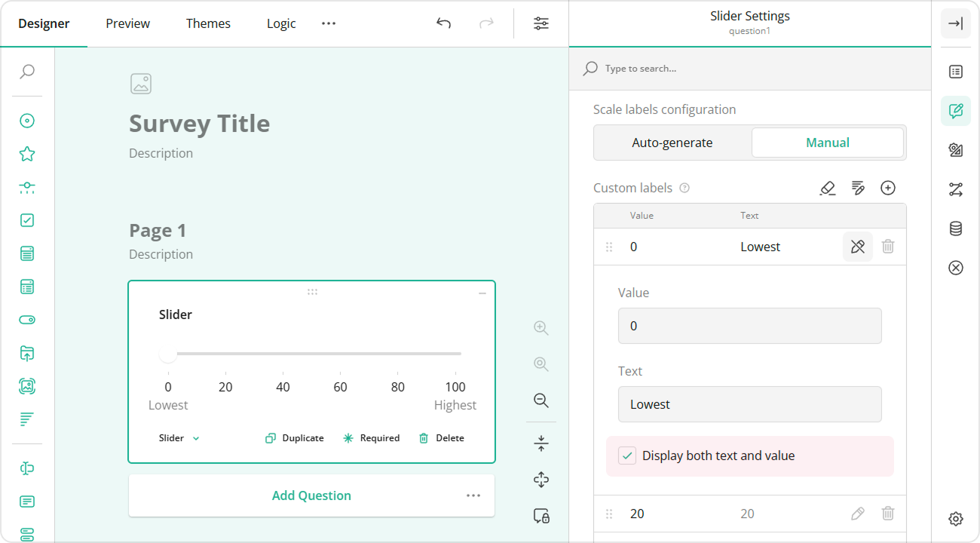Uncheck Display both text and value
This screenshot has height=543, width=980.
[x=626, y=456]
